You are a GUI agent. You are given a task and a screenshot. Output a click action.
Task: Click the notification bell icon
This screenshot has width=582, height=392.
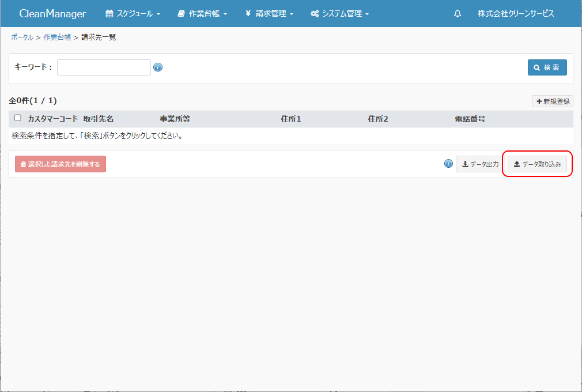458,14
